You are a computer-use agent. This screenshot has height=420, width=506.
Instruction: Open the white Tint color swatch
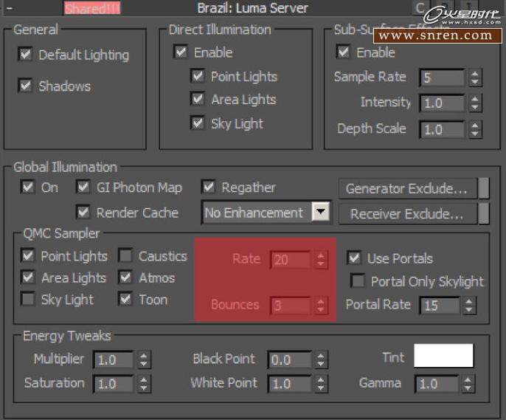coord(444,356)
